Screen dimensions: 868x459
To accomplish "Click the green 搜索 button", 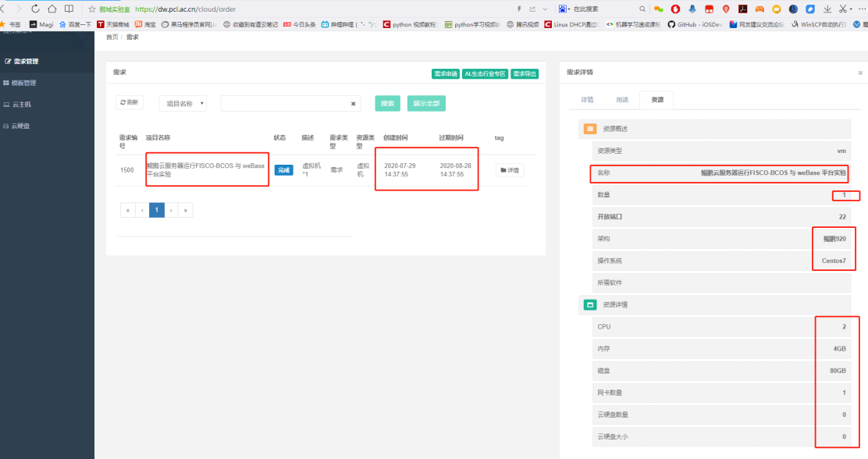I will coord(387,104).
